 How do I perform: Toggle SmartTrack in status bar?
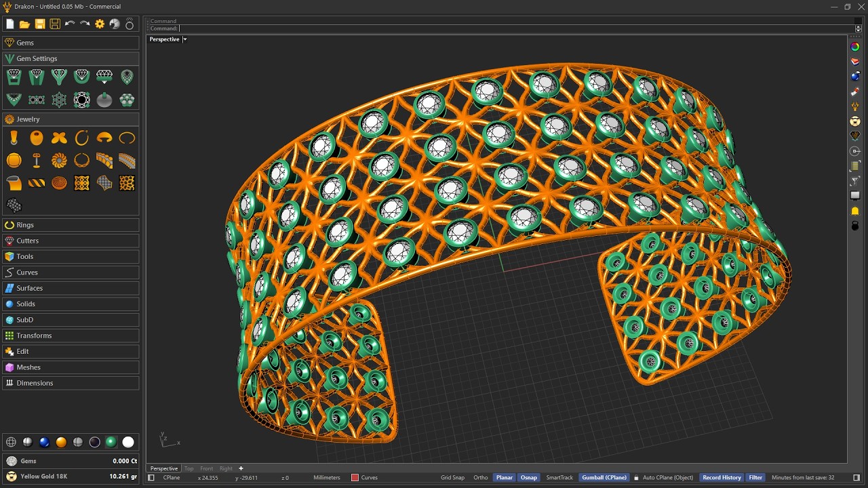click(x=559, y=478)
